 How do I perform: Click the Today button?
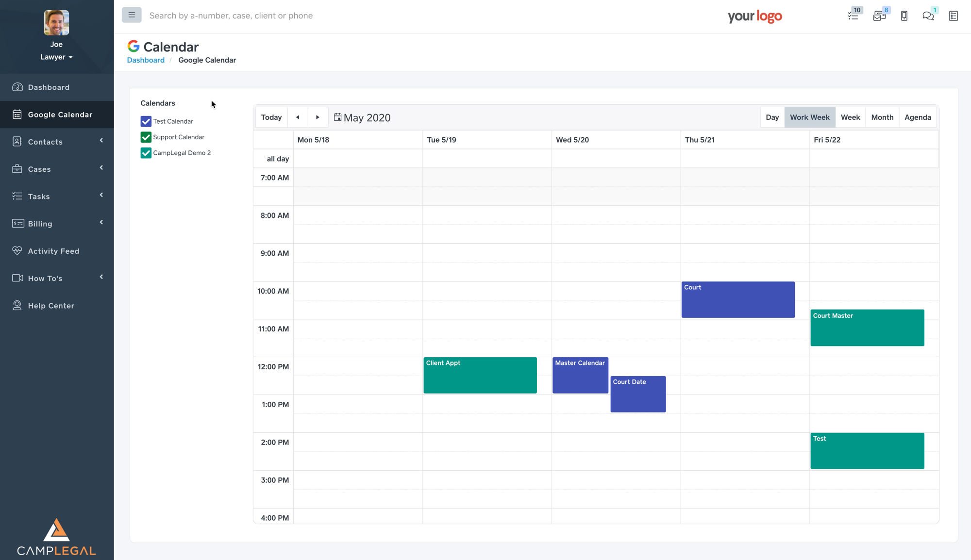[x=271, y=117]
